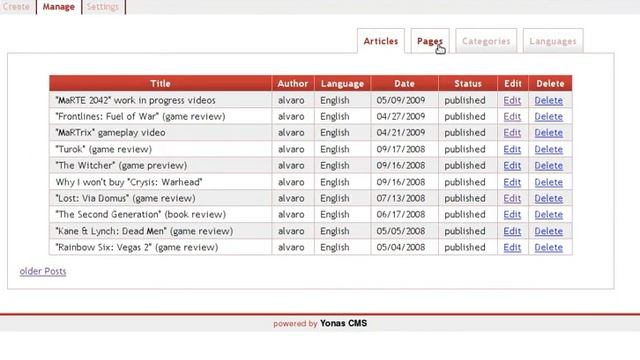Viewport: 640px width, 360px height.
Task: Click the 07/13/2008 date cell
Action: point(404,198)
